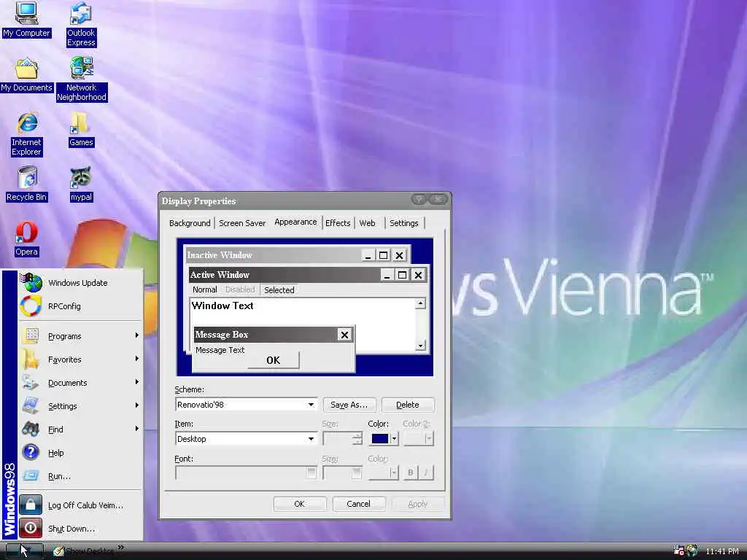Open the Item dropdown showing Desktop
The height and width of the screenshot is (560, 747).
click(246, 439)
